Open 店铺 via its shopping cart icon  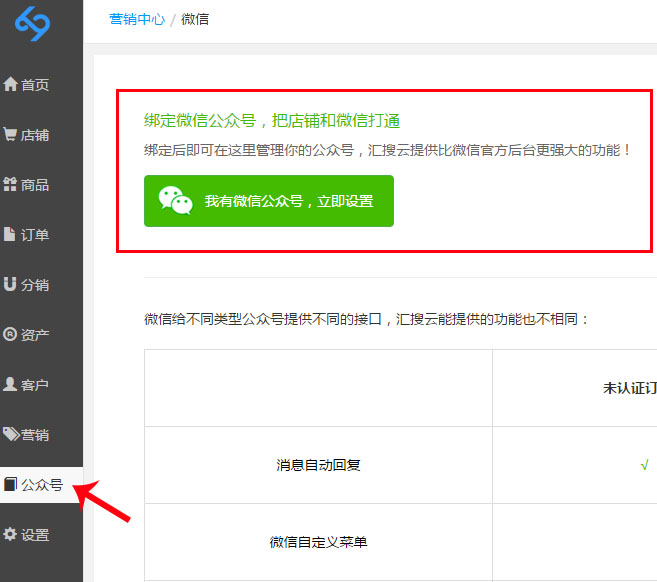tap(11, 135)
